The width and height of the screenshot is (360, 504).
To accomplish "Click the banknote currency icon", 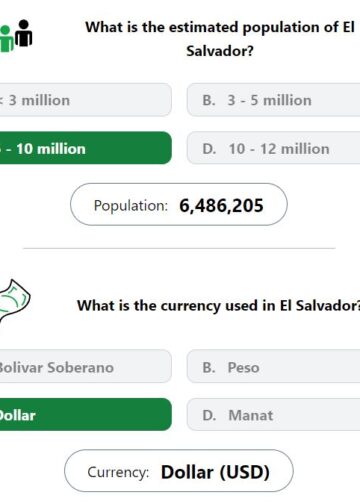I will pyautogui.click(x=14, y=300).
